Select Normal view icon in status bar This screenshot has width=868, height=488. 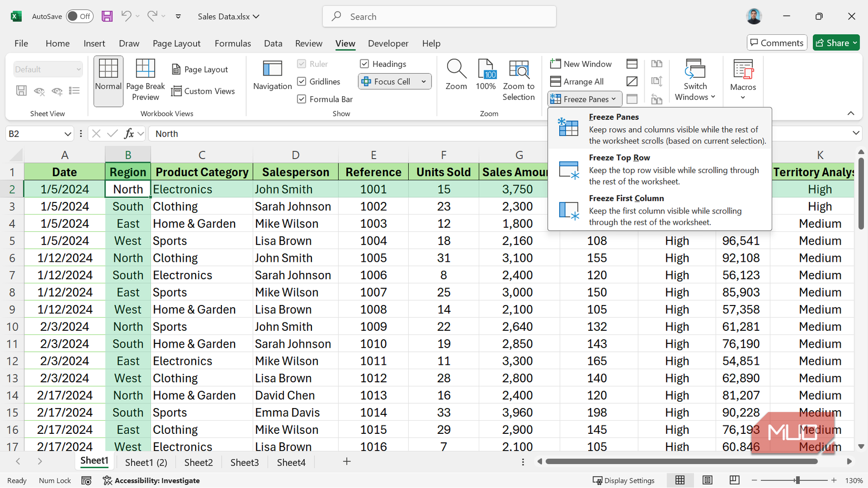680,480
